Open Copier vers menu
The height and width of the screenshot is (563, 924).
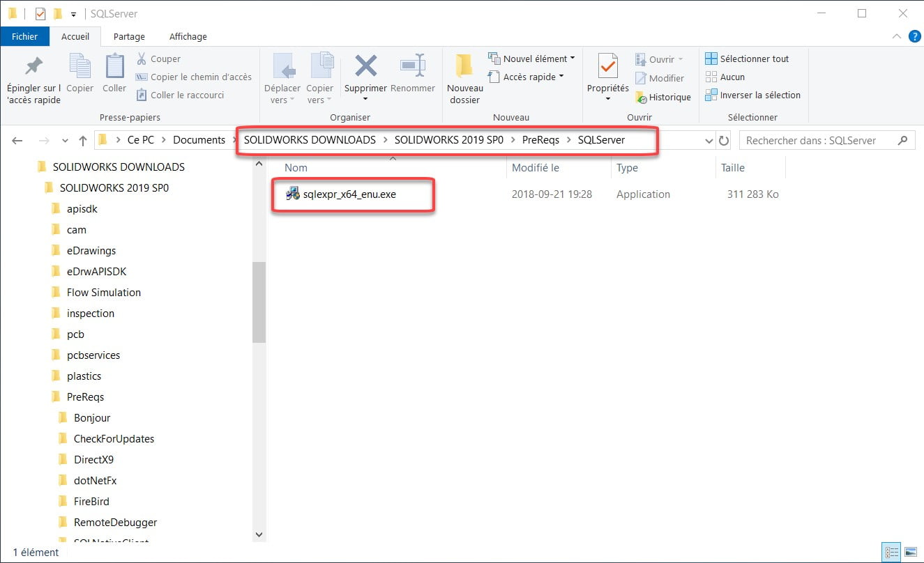320,79
